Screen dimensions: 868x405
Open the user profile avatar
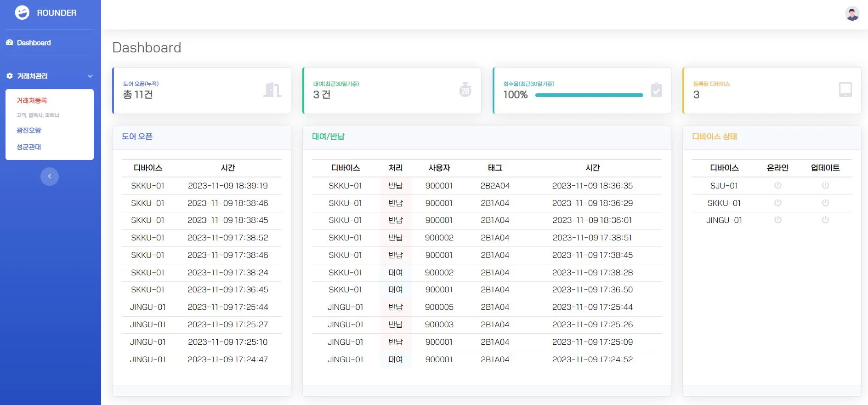point(852,13)
